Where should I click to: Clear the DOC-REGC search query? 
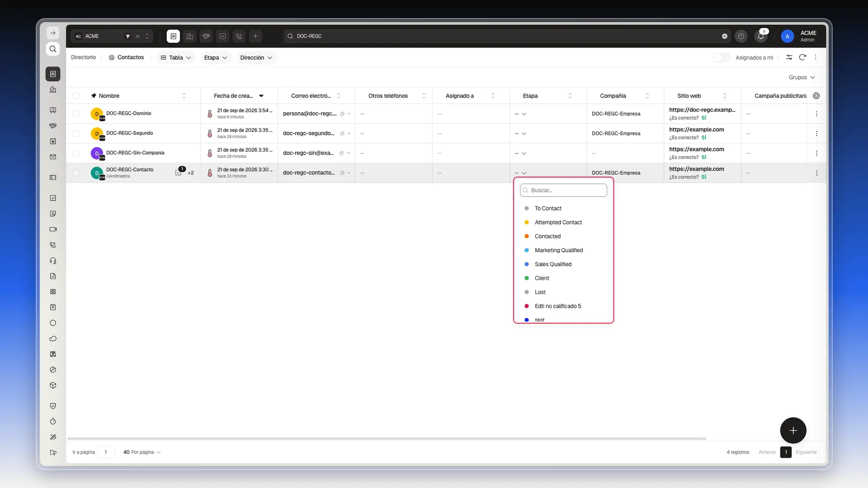point(725,36)
